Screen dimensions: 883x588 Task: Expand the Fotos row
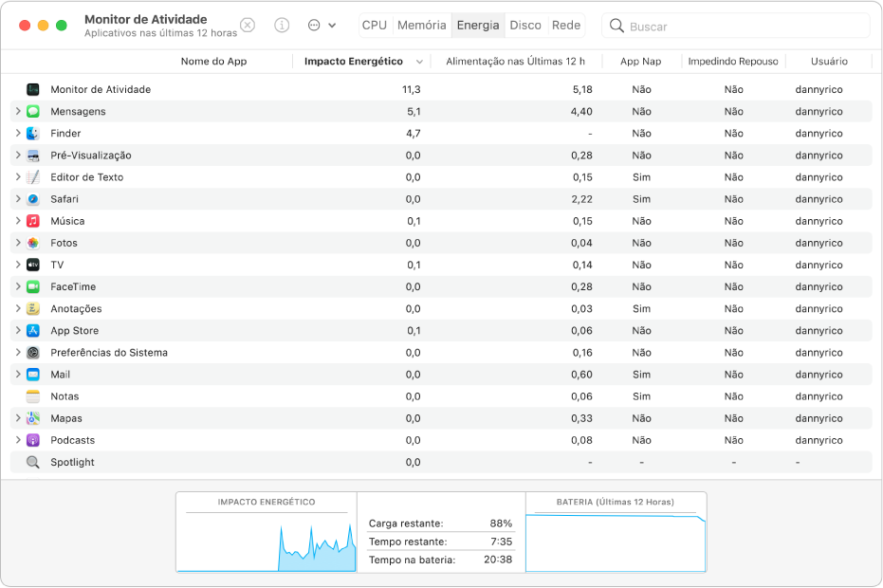pyautogui.click(x=18, y=244)
